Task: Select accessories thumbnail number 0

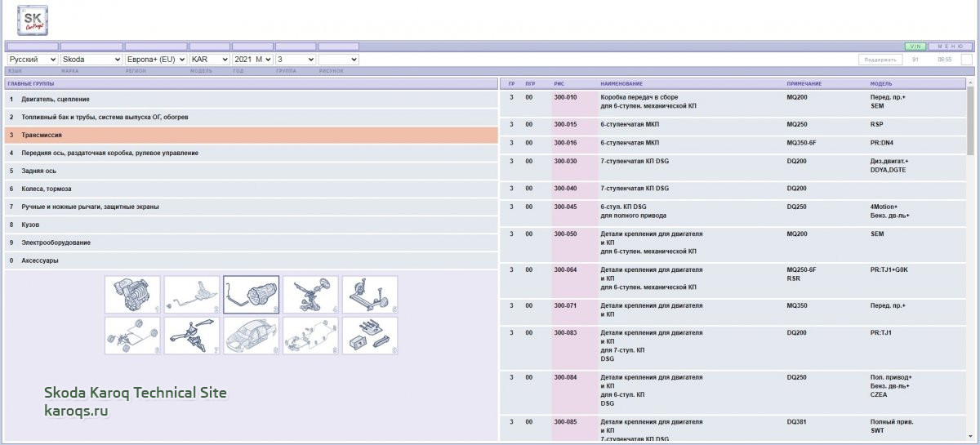Action: point(370,336)
